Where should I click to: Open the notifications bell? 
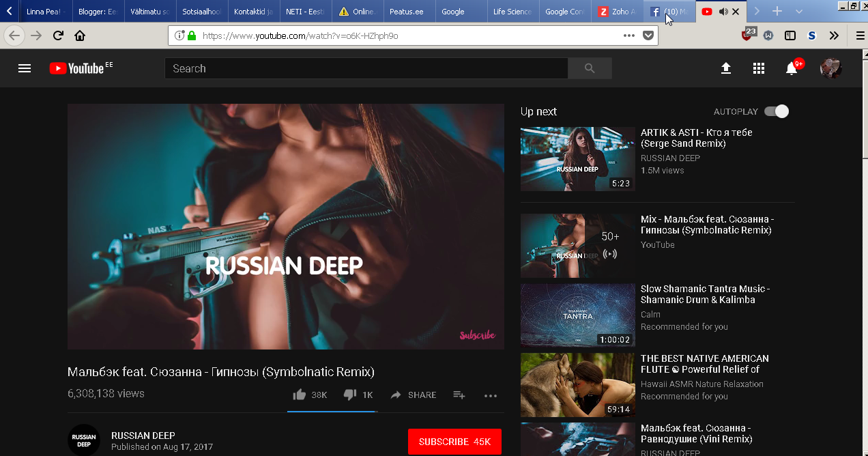click(792, 68)
